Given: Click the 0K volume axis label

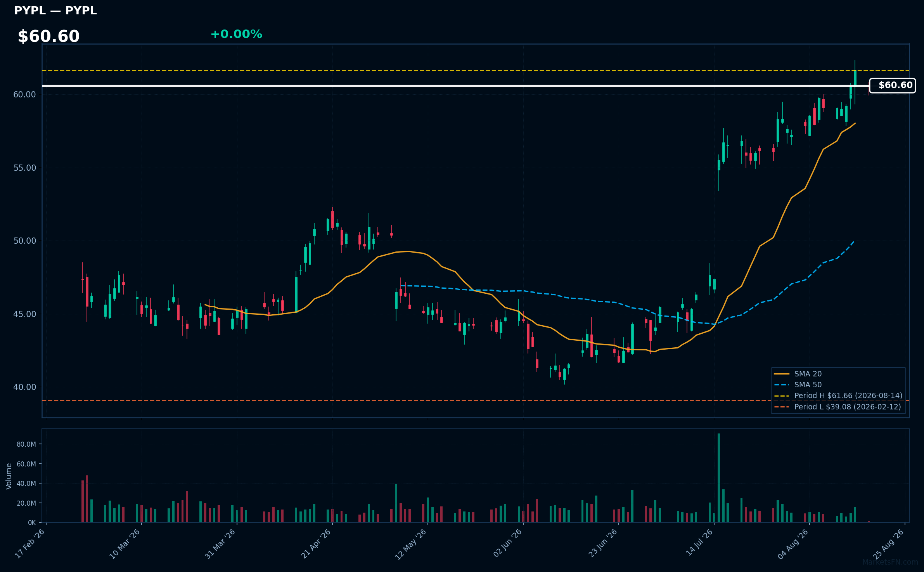Looking at the screenshot, I should point(32,523).
